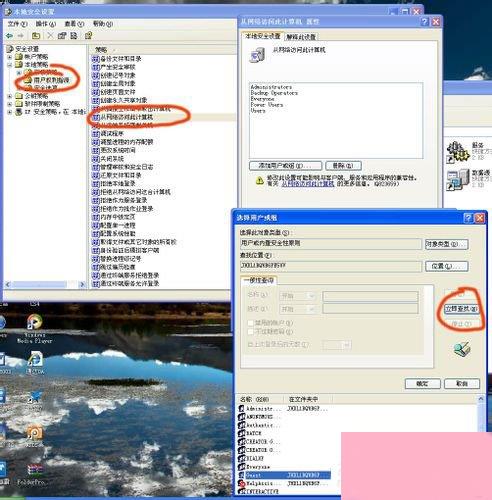Click the Up-one-level folder toolbar icon

(36, 35)
